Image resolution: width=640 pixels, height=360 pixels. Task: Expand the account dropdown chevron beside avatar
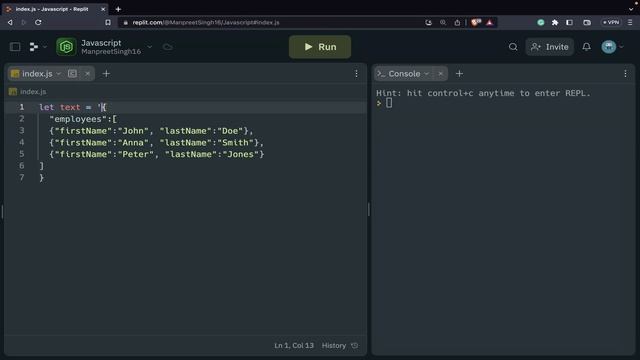[x=622, y=47]
